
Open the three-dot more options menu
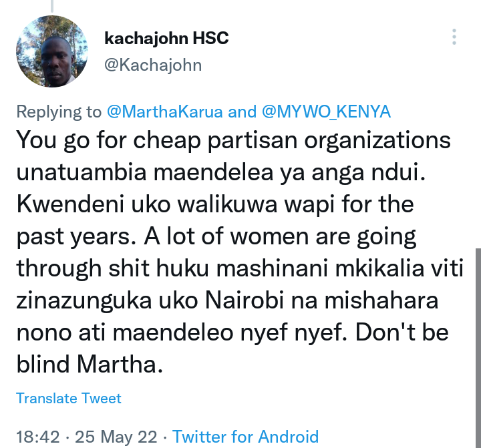click(454, 37)
